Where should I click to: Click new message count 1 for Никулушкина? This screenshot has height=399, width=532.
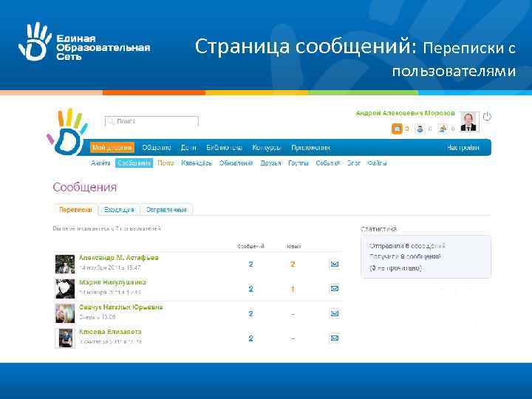pyautogui.click(x=293, y=289)
